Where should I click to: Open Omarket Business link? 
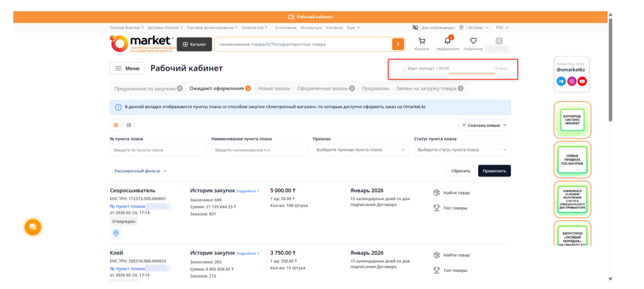[x=127, y=28]
